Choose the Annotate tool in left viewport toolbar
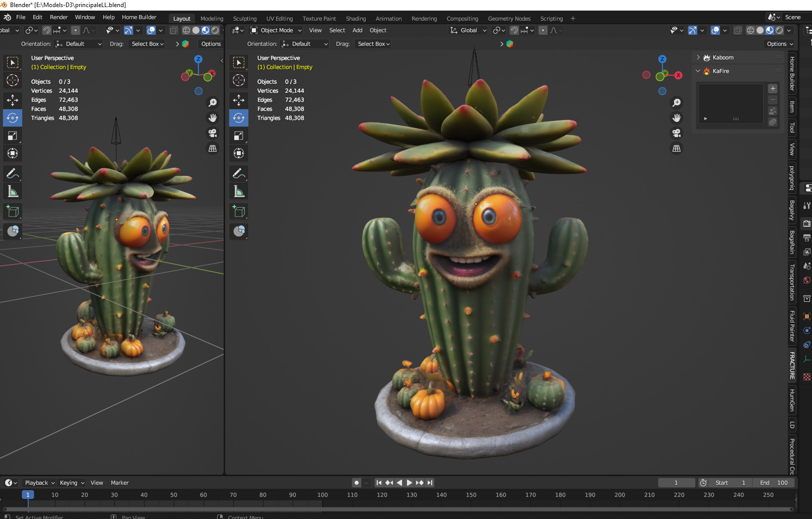Screen dimensions: 812x519 click(13, 174)
